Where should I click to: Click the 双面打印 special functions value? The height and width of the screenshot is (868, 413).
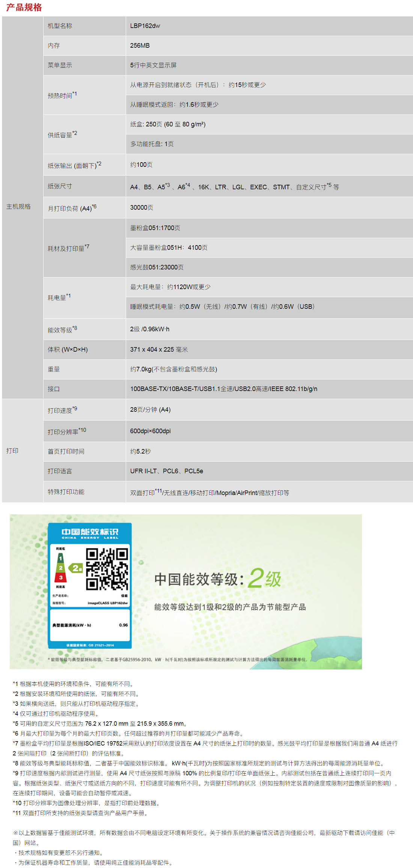pos(210,492)
